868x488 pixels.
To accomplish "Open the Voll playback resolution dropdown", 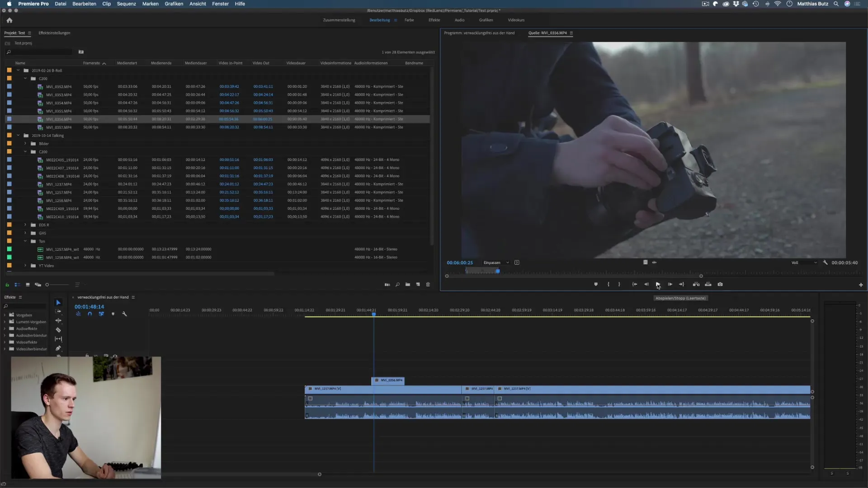I will pos(804,263).
